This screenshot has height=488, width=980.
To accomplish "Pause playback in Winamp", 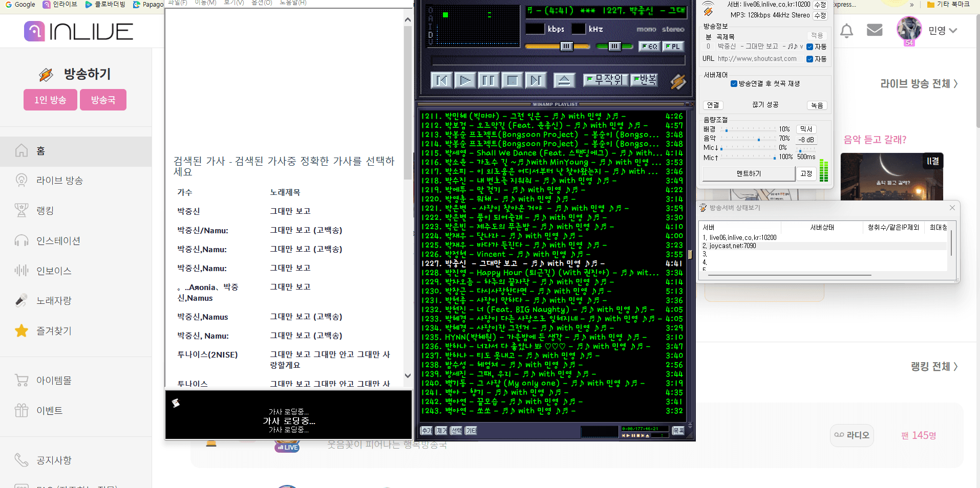I will tap(488, 80).
